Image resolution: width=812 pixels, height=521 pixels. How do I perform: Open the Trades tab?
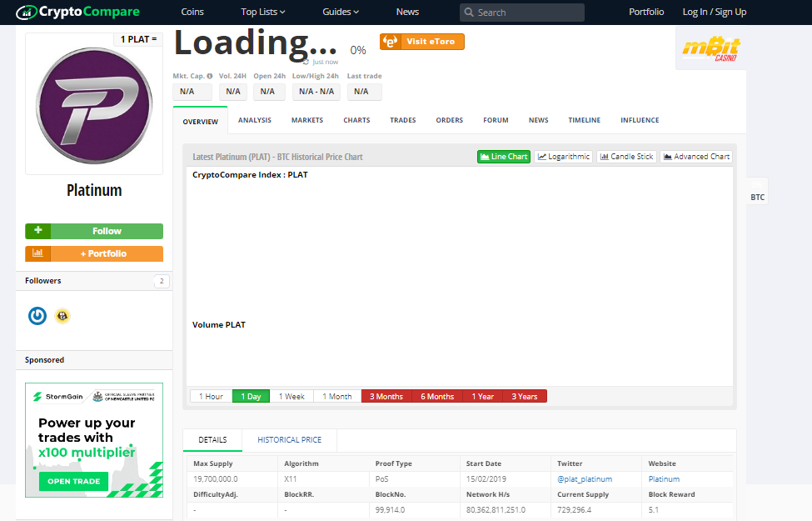click(403, 120)
